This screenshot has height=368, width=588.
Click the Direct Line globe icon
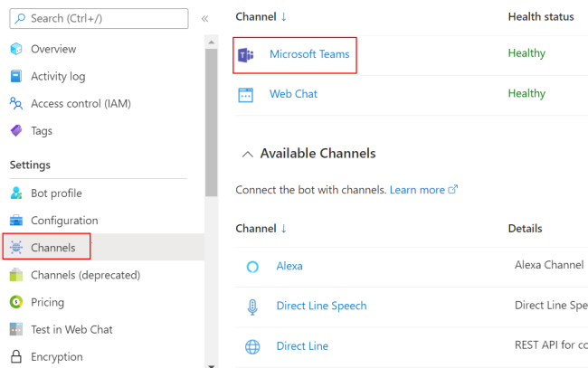pyautogui.click(x=252, y=346)
